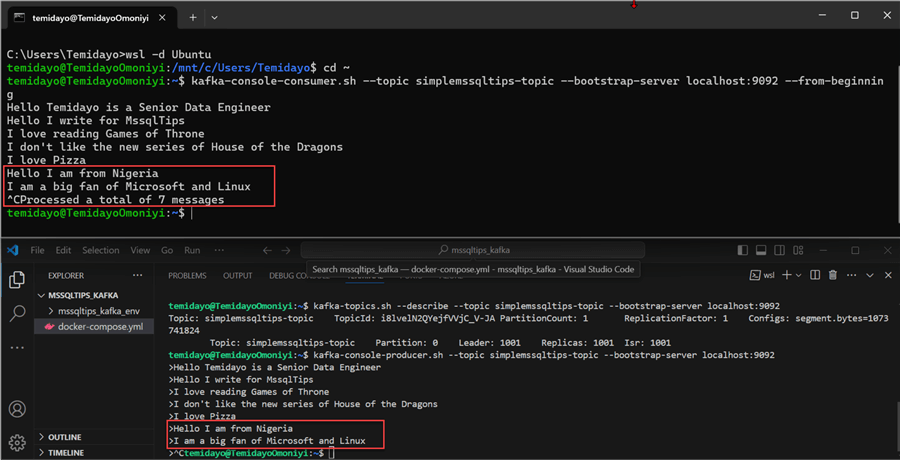The image size is (900, 460).
Task: Click the new terminal plus icon in VS Code
Action: coord(786,275)
